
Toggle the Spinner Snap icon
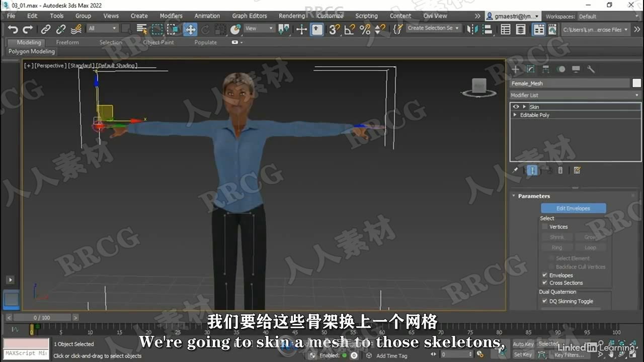380,29
